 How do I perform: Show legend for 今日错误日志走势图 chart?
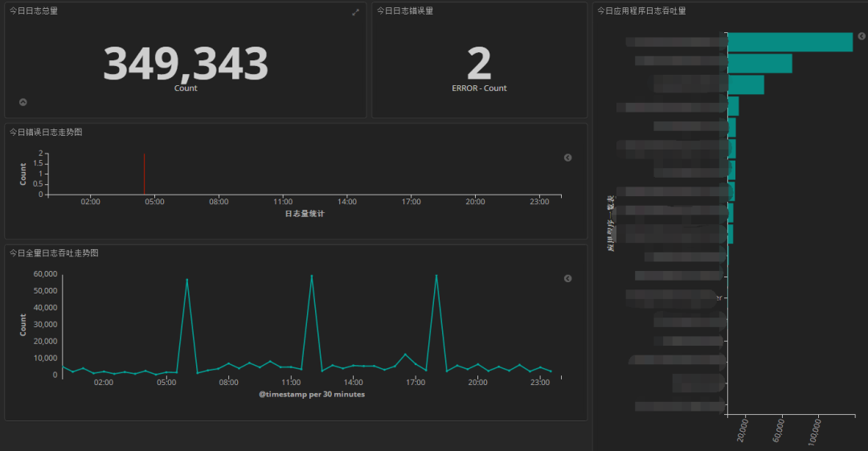point(567,158)
